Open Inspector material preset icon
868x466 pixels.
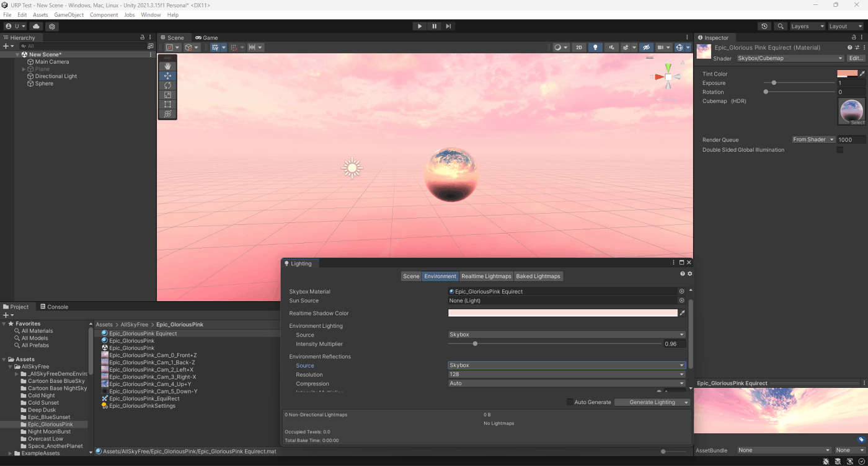(857, 47)
